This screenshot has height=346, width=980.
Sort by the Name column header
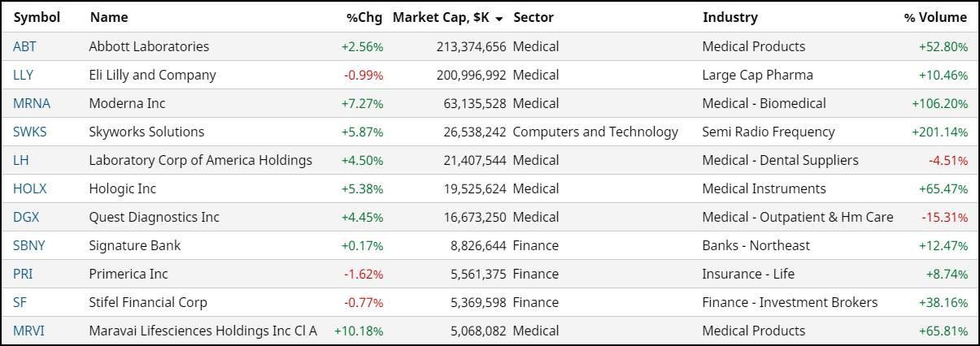(x=109, y=17)
